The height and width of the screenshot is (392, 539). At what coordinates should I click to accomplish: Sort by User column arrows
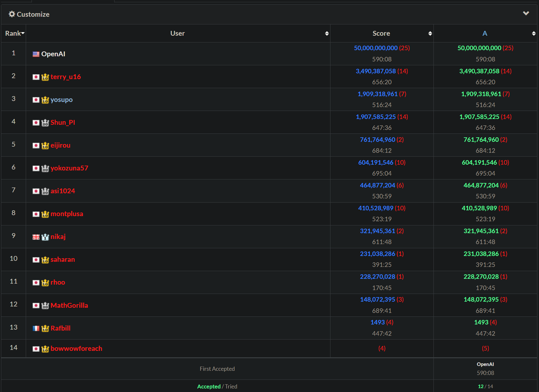(327, 33)
